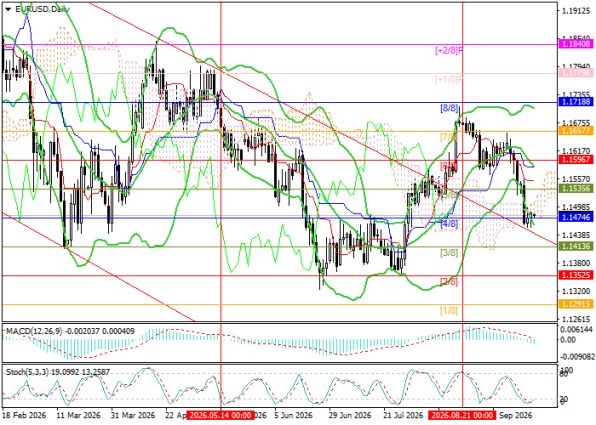Click the [2/8] level label
This screenshot has height=425, width=596.
pos(449,282)
